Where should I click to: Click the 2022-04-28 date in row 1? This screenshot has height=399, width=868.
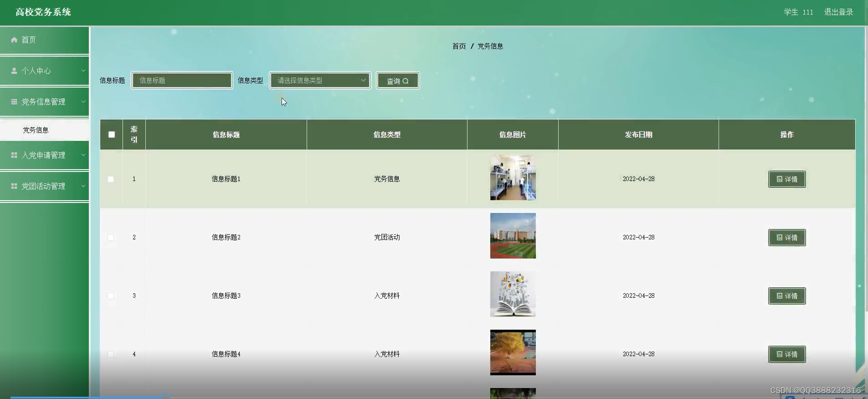tap(638, 179)
